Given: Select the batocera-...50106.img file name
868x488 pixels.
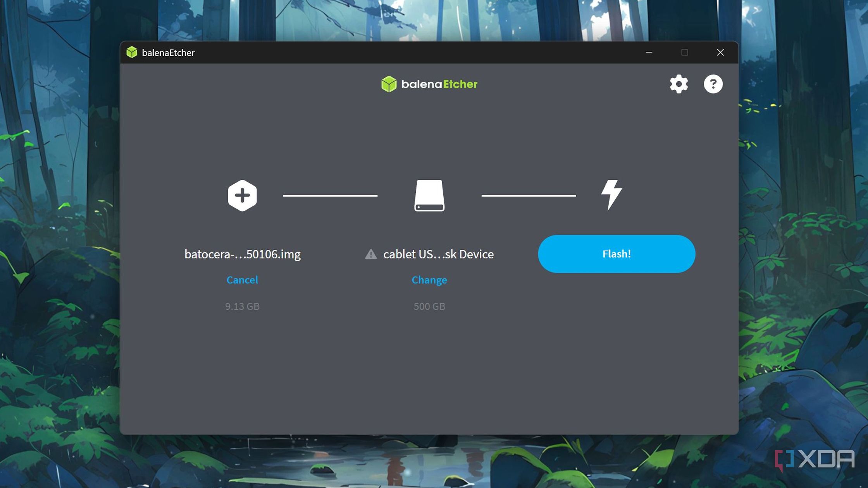Looking at the screenshot, I should coord(243,254).
